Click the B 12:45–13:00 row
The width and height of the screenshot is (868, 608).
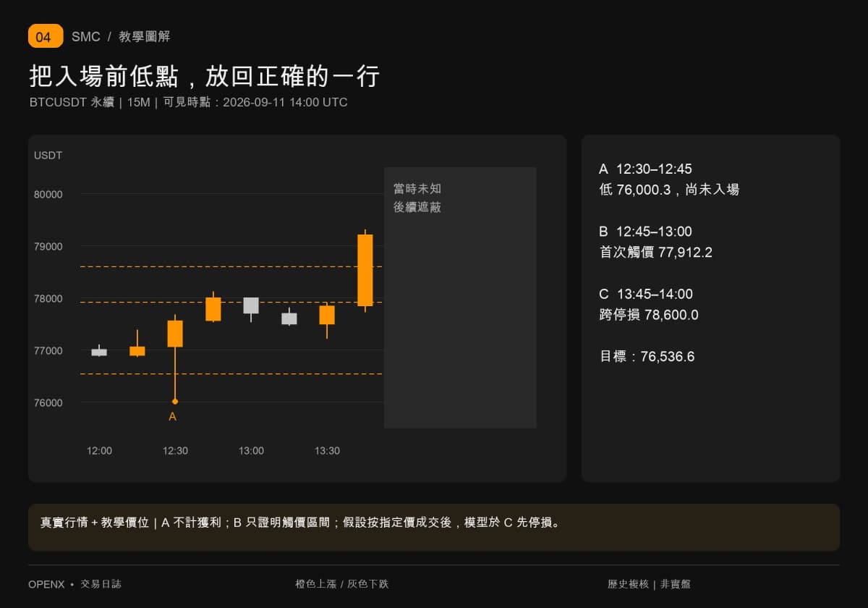coord(645,232)
